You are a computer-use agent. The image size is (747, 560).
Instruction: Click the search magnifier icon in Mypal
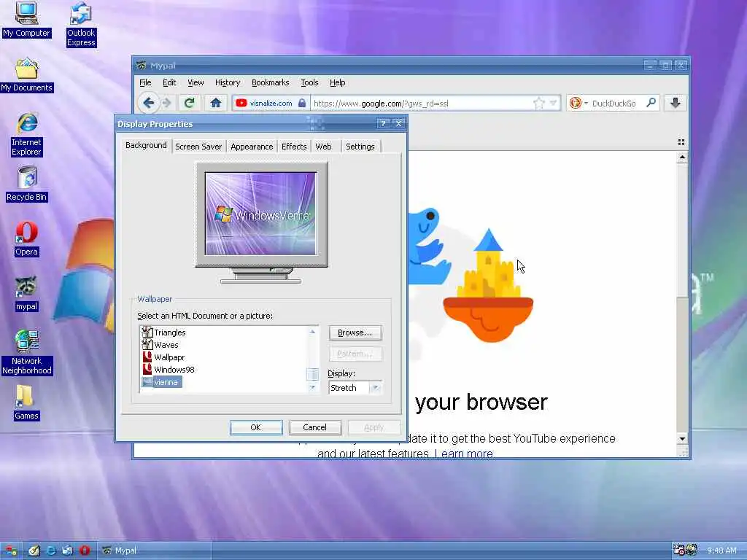651,102
